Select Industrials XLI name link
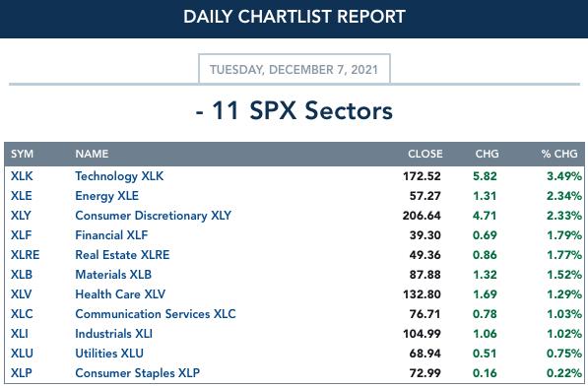 (113, 334)
